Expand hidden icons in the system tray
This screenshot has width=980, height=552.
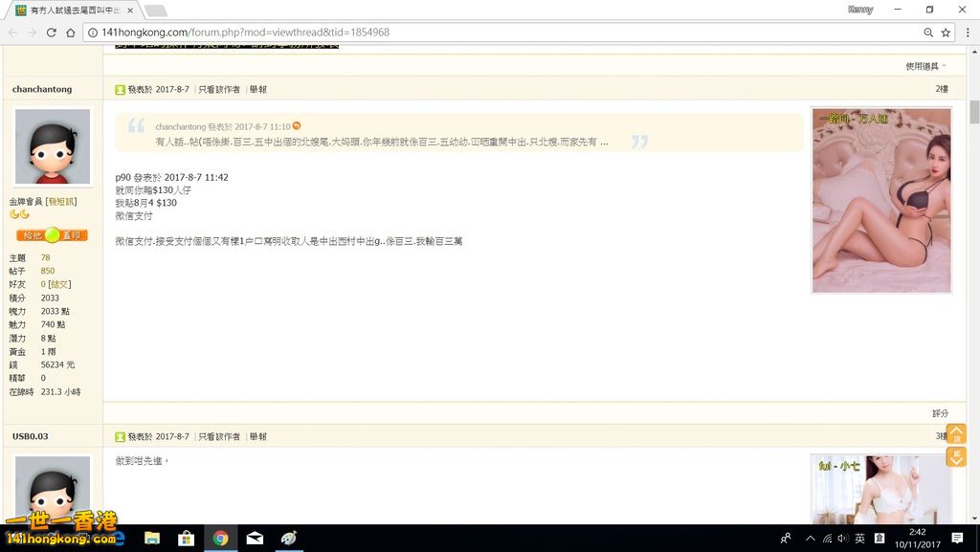point(810,538)
